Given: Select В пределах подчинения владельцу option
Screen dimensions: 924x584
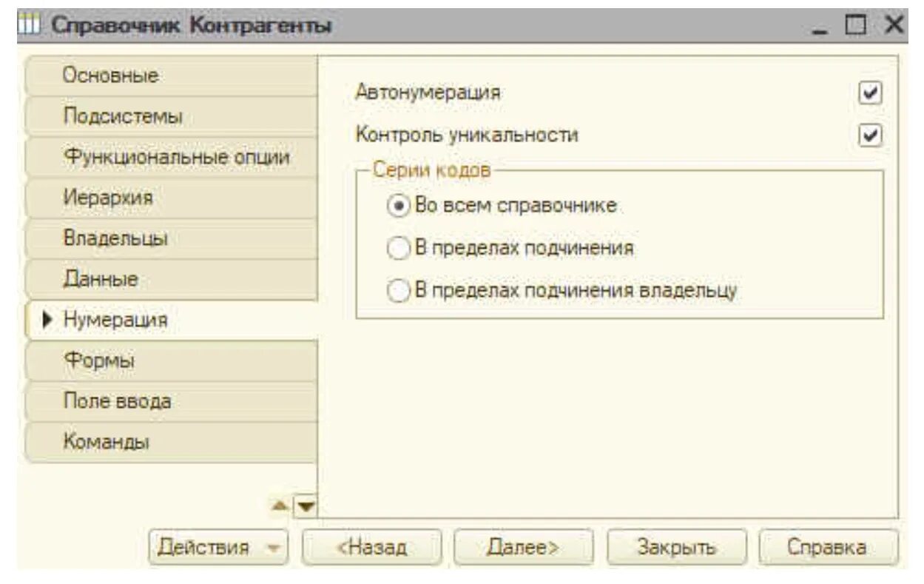Looking at the screenshot, I should [x=399, y=292].
